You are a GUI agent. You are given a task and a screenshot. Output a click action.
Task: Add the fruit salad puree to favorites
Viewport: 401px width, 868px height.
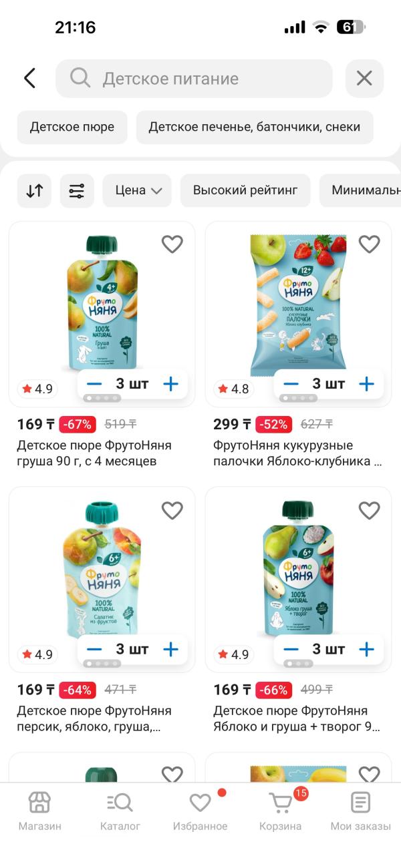pyautogui.click(x=172, y=510)
